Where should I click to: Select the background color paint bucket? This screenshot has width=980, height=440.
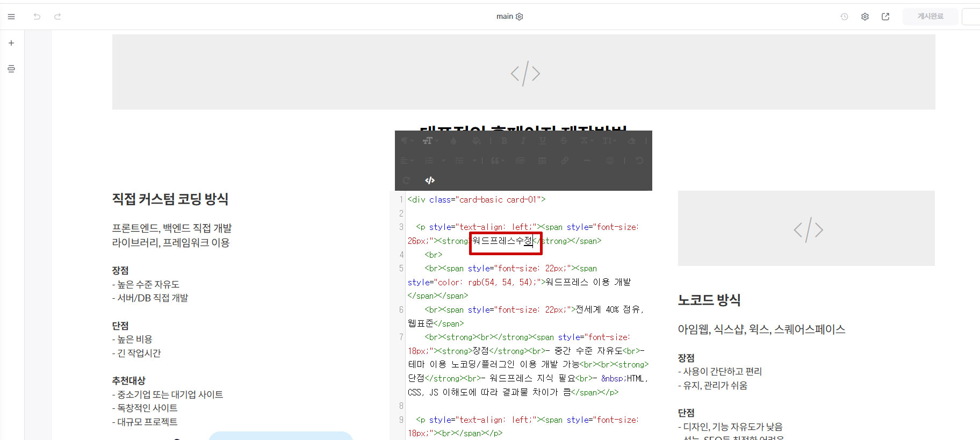coord(477,141)
